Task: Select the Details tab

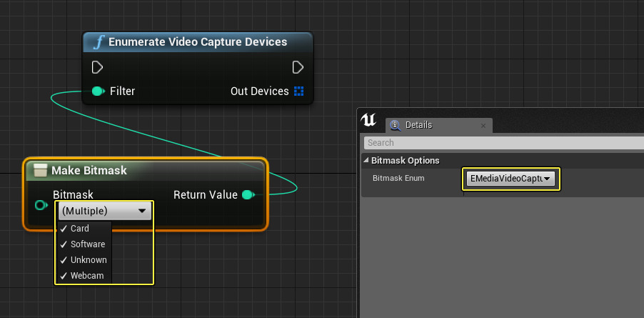Action: [418, 125]
